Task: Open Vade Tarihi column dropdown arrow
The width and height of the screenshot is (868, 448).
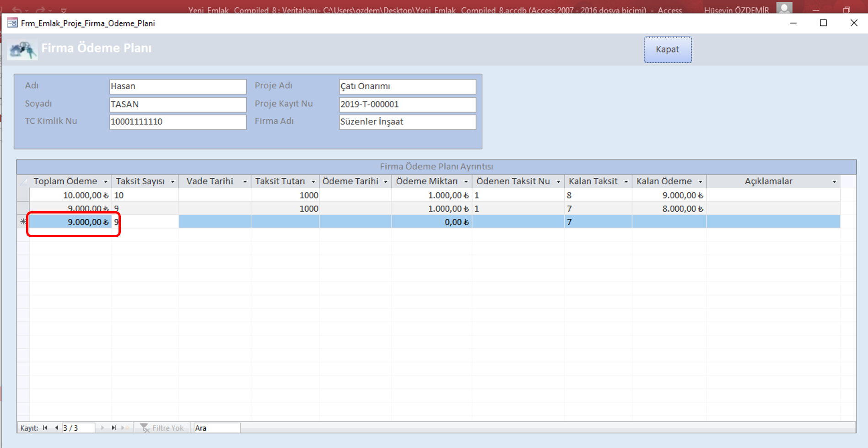Action: tap(245, 182)
